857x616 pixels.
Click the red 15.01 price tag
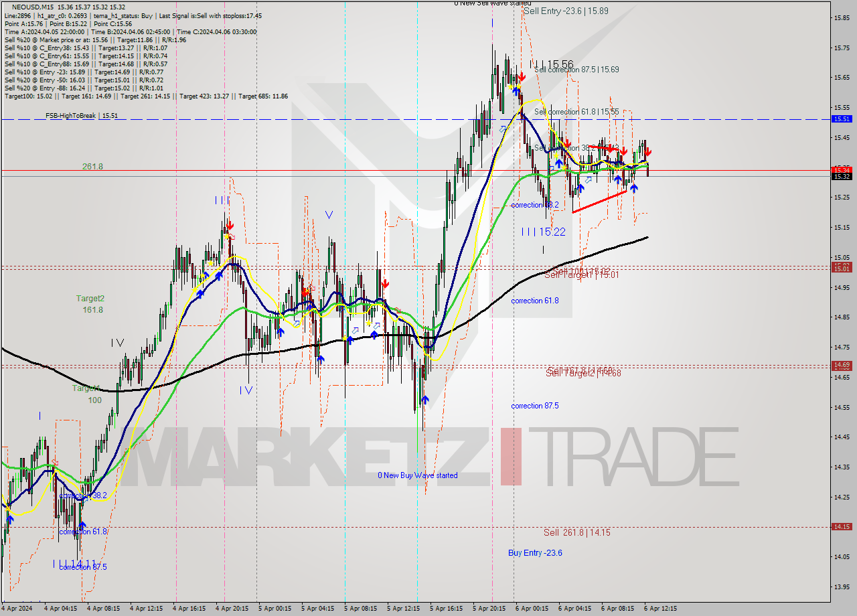point(841,267)
